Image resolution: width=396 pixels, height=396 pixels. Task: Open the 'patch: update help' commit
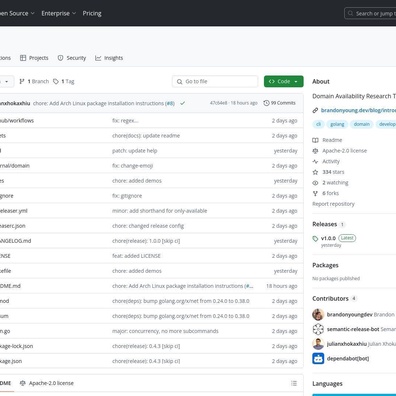click(135, 151)
